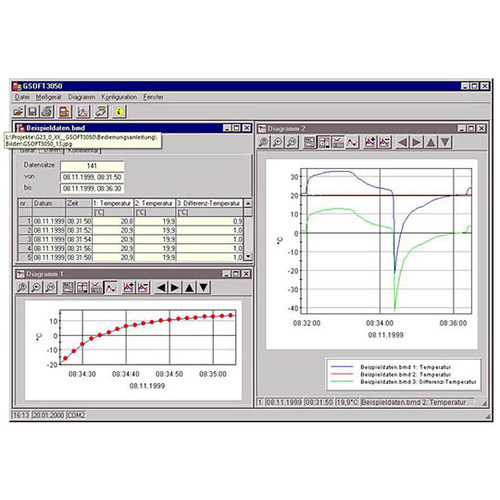This screenshot has height=500, width=500.
Task: Toggle data points button in Diagramm 1 toolbar
Action: pyautogui.click(x=96, y=287)
